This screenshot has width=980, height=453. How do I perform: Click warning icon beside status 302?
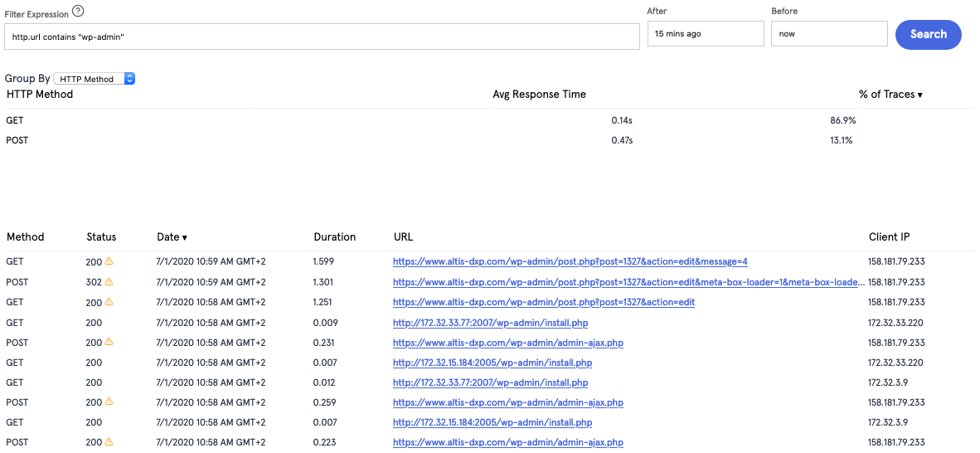coord(109,281)
